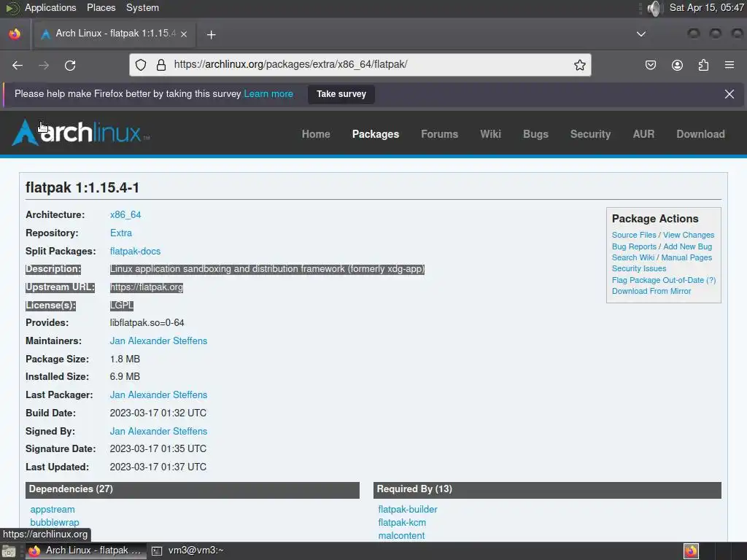The width and height of the screenshot is (747, 560).
Task: Click the Firefox icon in bottom right tray
Action: coord(691,551)
